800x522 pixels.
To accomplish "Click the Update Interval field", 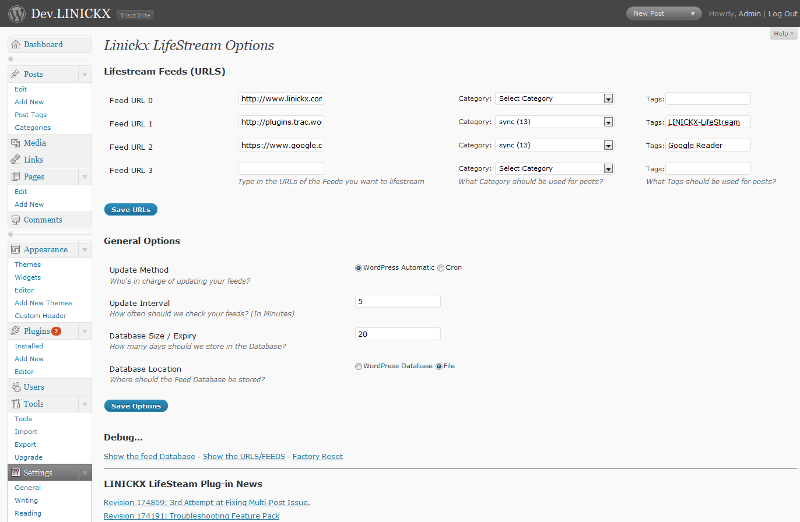I will [398, 302].
